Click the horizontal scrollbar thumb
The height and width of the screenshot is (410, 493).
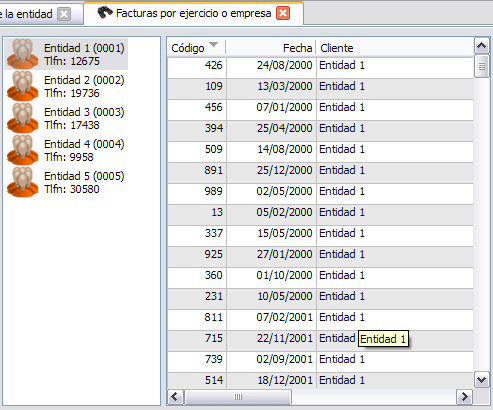click(238, 397)
